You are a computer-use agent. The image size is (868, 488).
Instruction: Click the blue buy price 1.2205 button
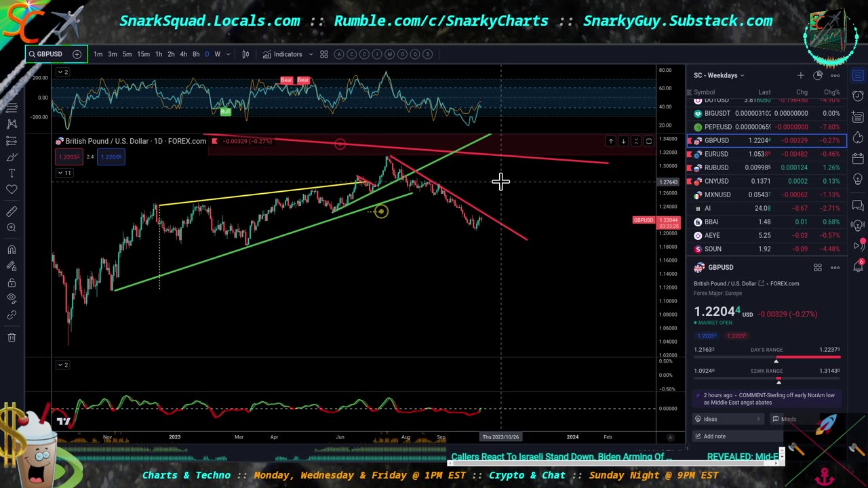click(x=111, y=157)
